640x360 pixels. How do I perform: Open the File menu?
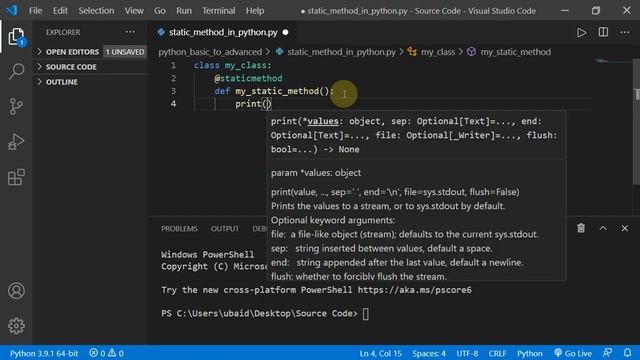[36, 11]
